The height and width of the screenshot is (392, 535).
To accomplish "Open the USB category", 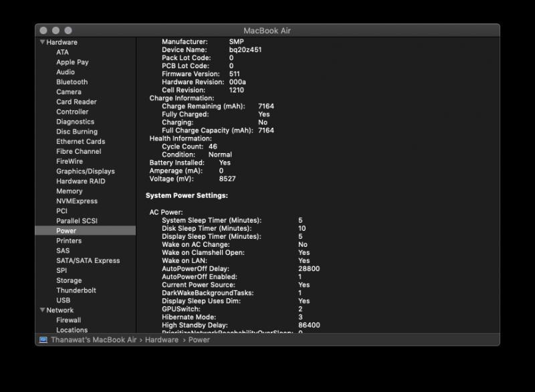I will coord(64,300).
